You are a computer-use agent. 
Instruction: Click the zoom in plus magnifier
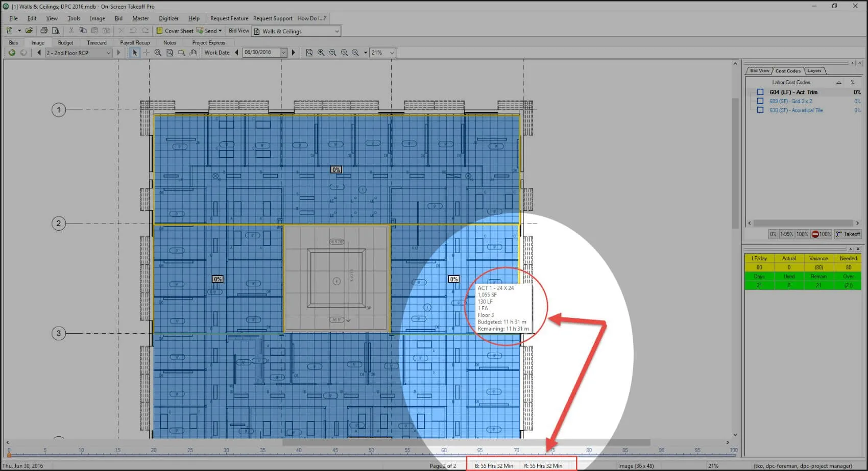pyautogui.click(x=321, y=53)
